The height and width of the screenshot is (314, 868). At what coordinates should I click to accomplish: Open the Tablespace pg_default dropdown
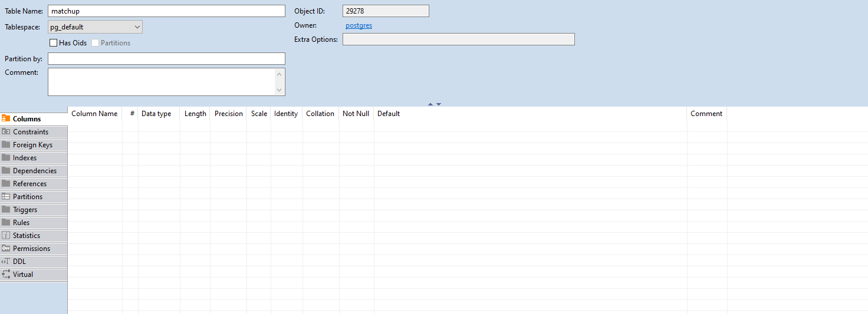[x=95, y=27]
